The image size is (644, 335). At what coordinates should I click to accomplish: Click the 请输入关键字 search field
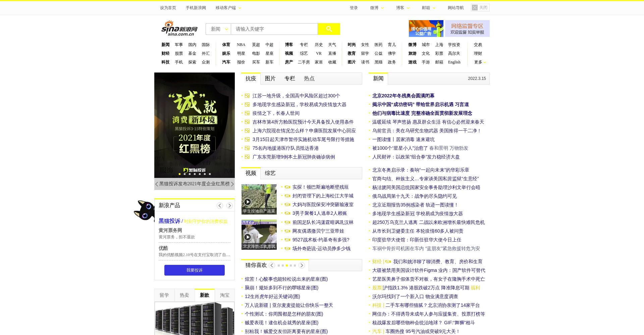tap(274, 29)
